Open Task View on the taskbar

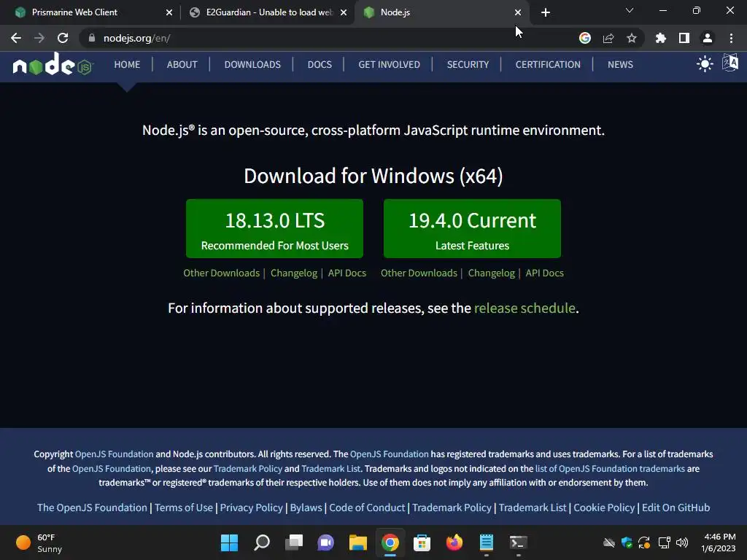pos(294,542)
